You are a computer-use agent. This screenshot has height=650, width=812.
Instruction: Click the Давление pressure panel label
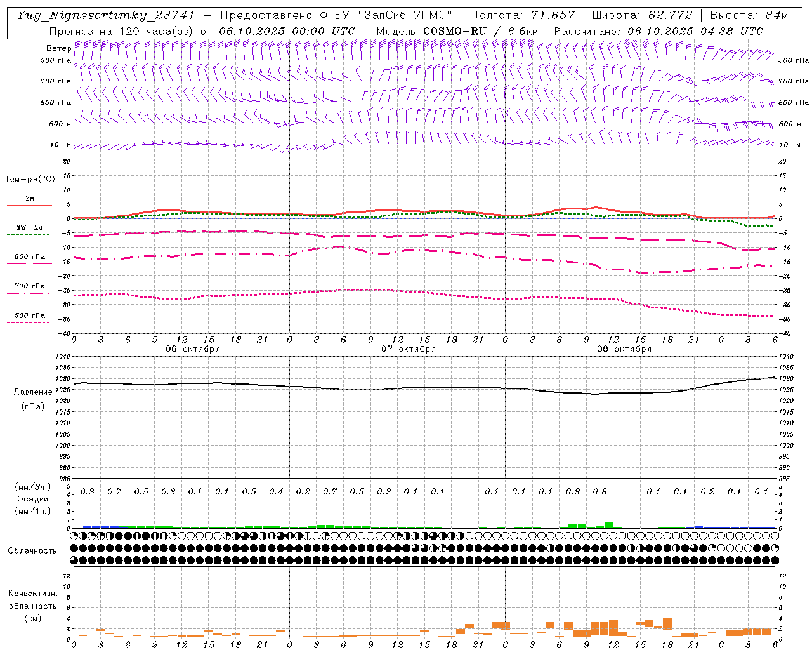pos(33,392)
